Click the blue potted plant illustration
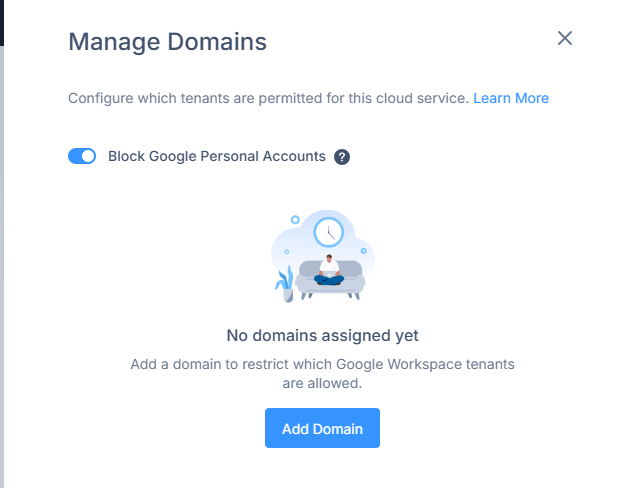This screenshot has height=488, width=635. (285, 284)
